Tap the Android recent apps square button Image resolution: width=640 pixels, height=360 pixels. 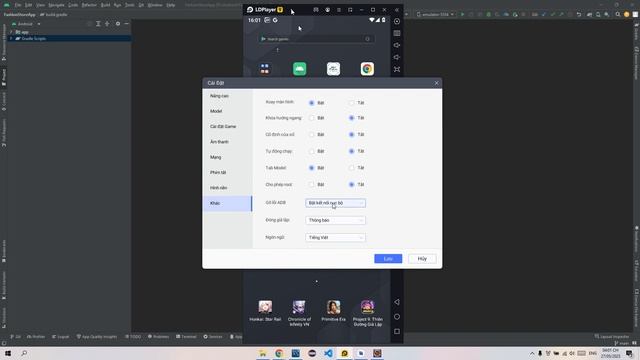[397, 331]
